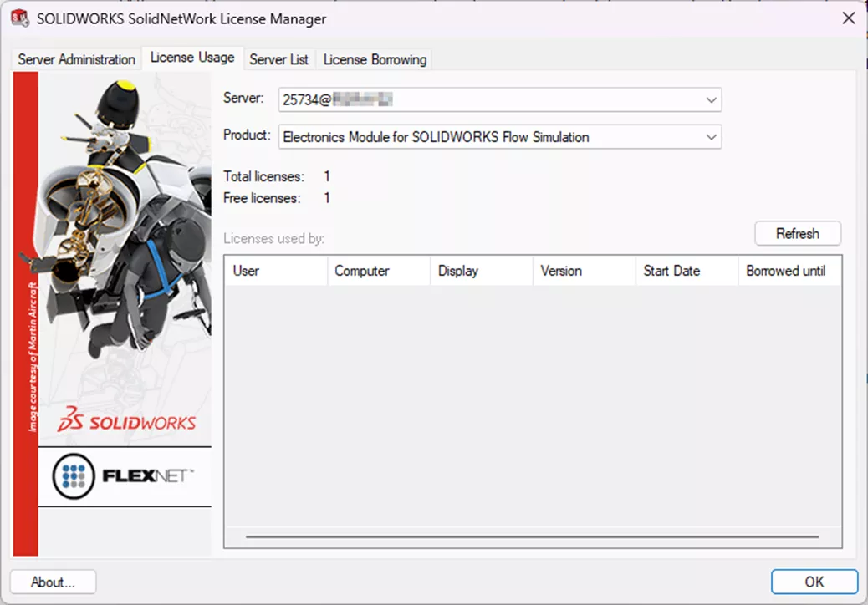Image resolution: width=868 pixels, height=605 pixels.
Task: Stay on the License Usage tab
Action: (x=191, y=58)
